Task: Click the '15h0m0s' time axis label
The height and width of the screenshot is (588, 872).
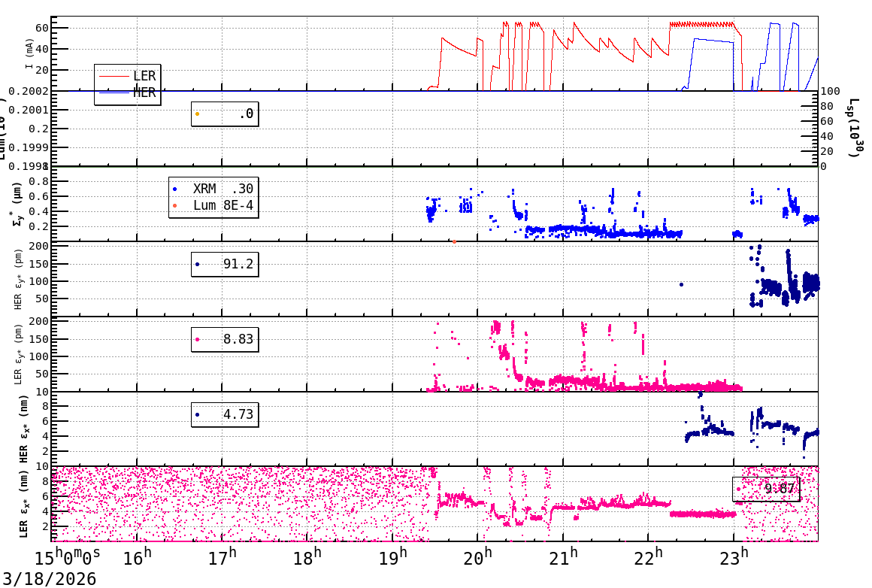Action: pos(68,558)
